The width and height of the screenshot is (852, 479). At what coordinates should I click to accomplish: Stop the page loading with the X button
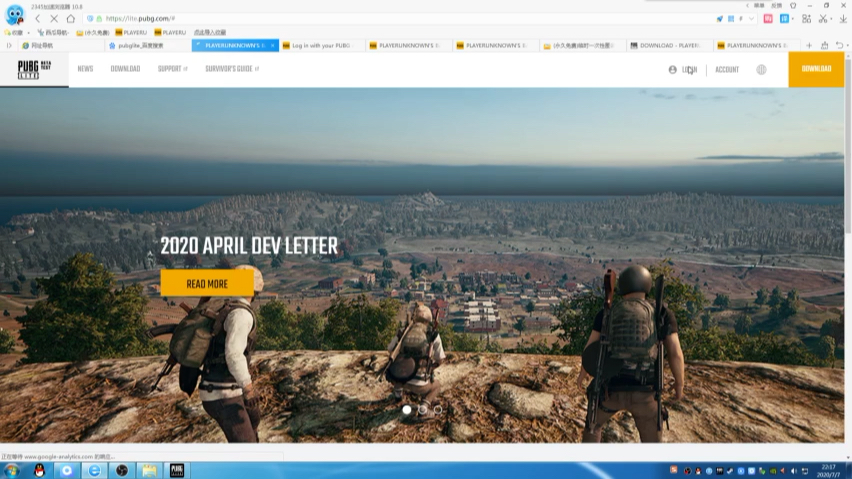54,18
